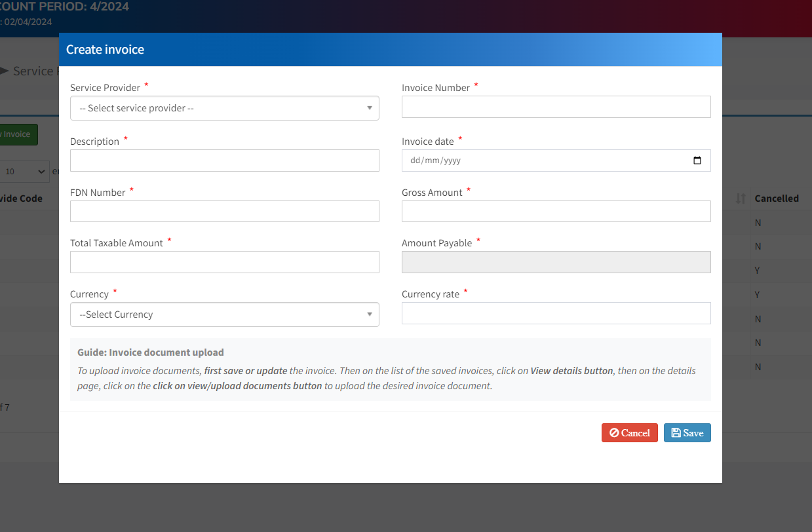Click the FDN Number input field

224,211
